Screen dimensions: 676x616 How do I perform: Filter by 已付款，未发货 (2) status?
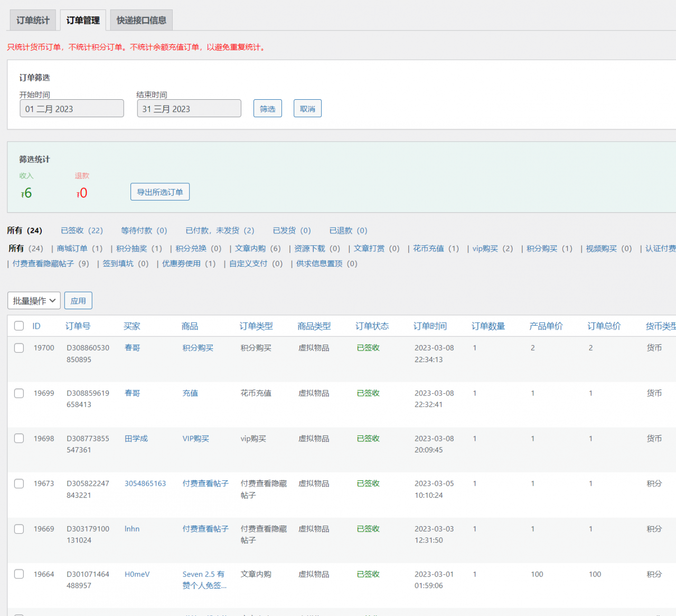point(220,231)
